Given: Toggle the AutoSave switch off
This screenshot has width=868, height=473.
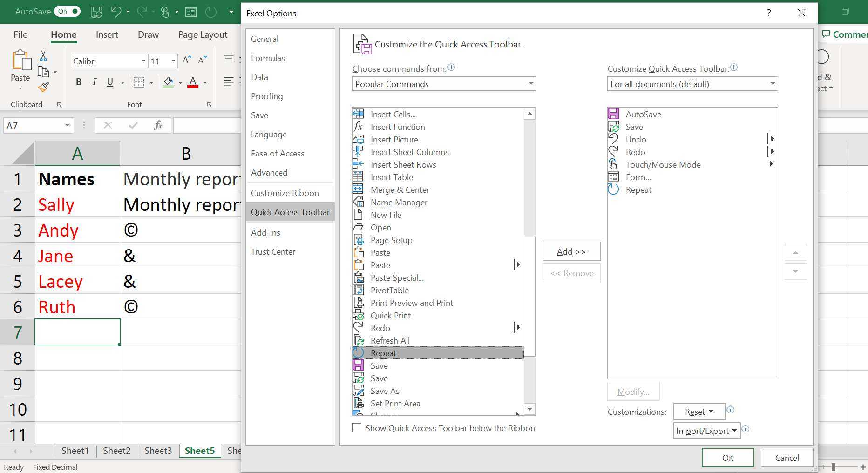Looking at the screenshot, I should pyautogui.click(x=68, y=11).
